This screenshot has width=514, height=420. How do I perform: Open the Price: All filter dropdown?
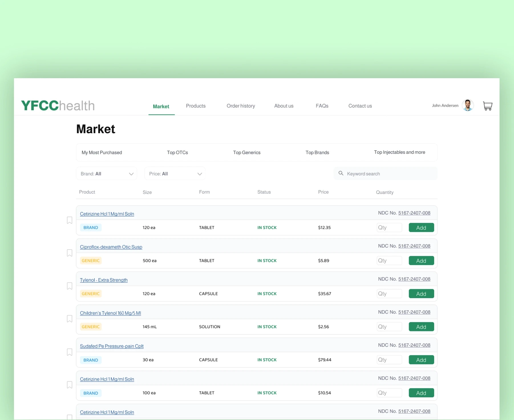[x=175, y=173]
